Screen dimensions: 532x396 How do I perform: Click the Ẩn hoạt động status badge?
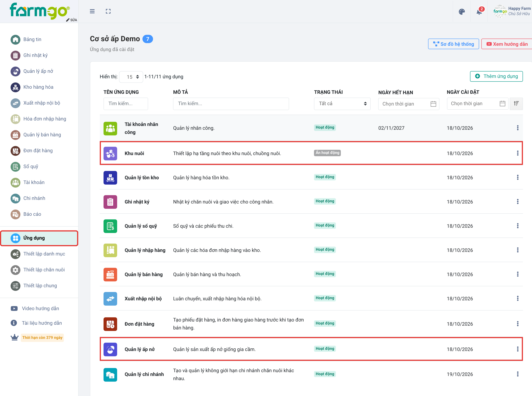(327, 153)
